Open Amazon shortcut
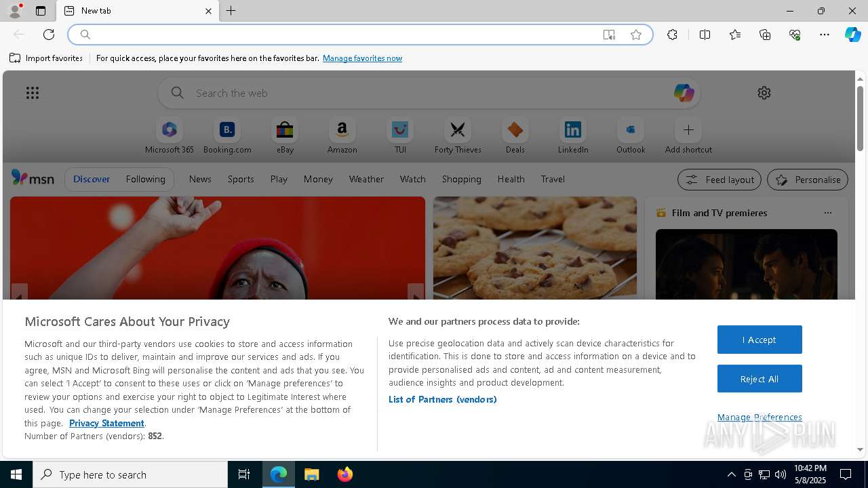 tap(342, 136)
